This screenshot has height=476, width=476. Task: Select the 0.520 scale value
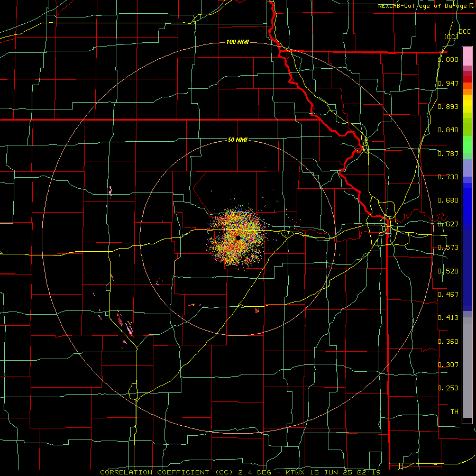pyautogui.click(x=448, y=271)
